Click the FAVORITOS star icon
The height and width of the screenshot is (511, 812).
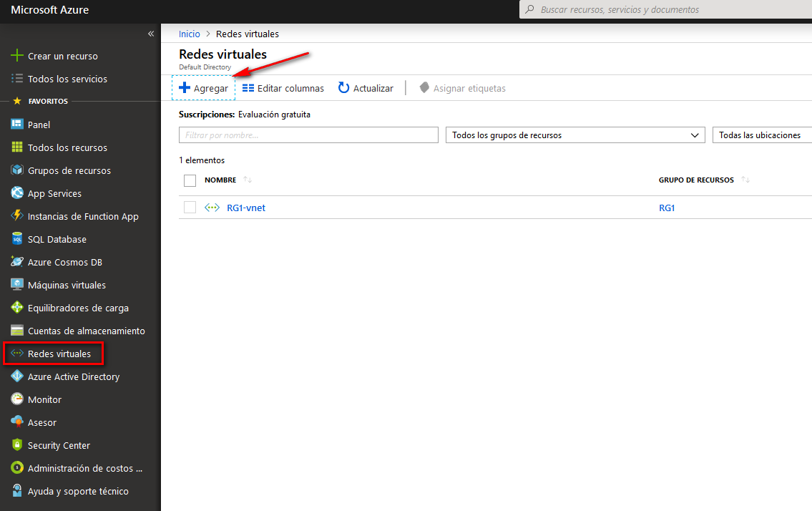[17, 100]
